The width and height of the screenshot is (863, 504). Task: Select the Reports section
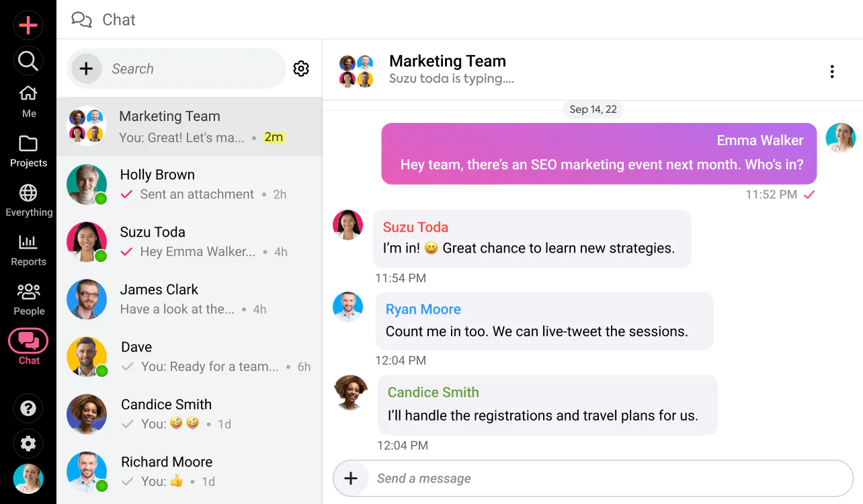pos(28,249)
